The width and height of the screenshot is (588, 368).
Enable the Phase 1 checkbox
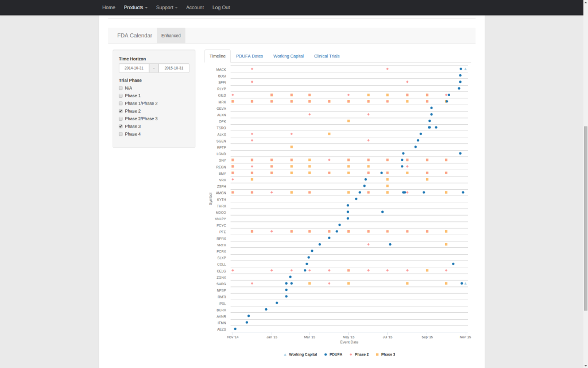(121, 96)
